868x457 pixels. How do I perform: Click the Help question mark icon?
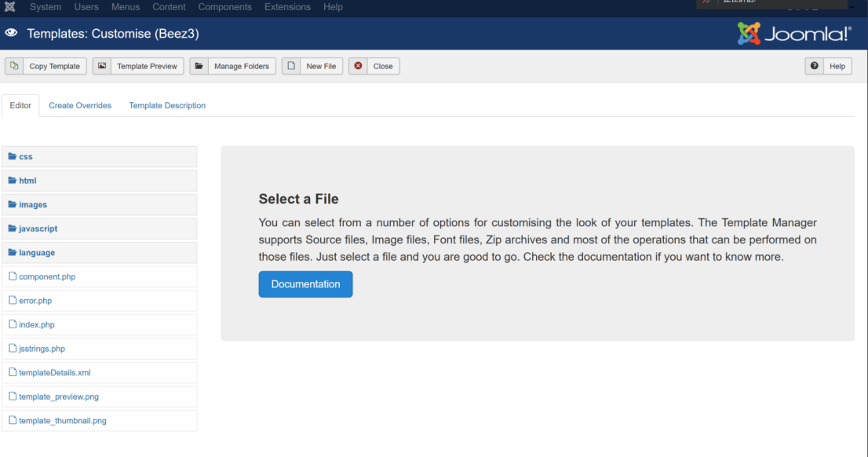click(815, 66)
